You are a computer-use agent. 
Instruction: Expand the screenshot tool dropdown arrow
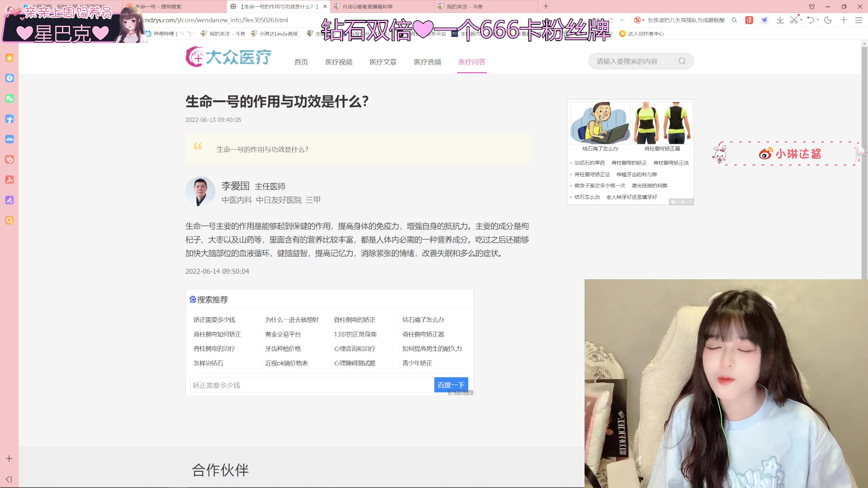(x=801, y=20)
